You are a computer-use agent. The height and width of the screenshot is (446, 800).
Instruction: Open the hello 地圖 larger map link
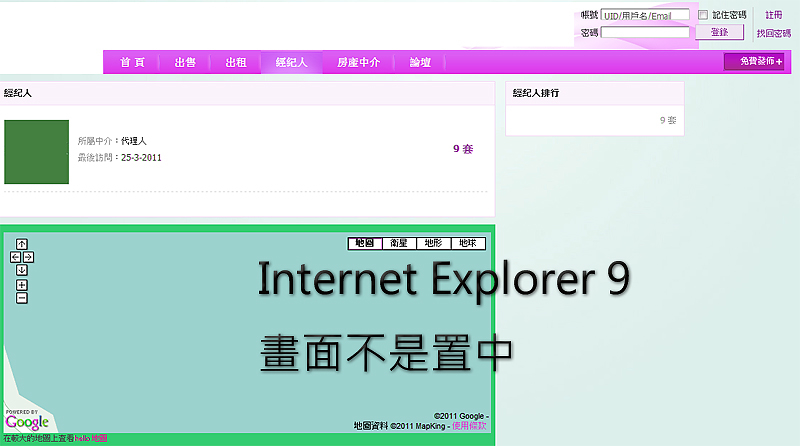[91, 438]
